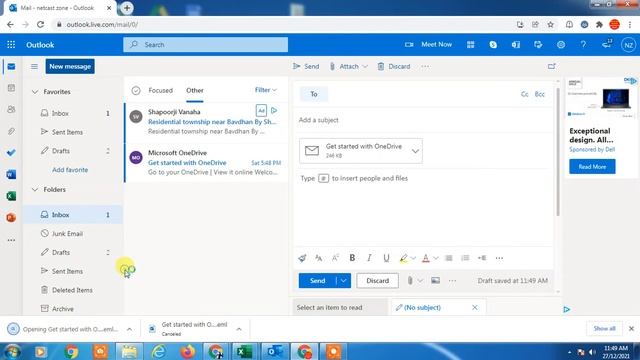This screenshot has width=640, height=360.
Task: Open the NZ account profile avatar
Action: point(628,45)
